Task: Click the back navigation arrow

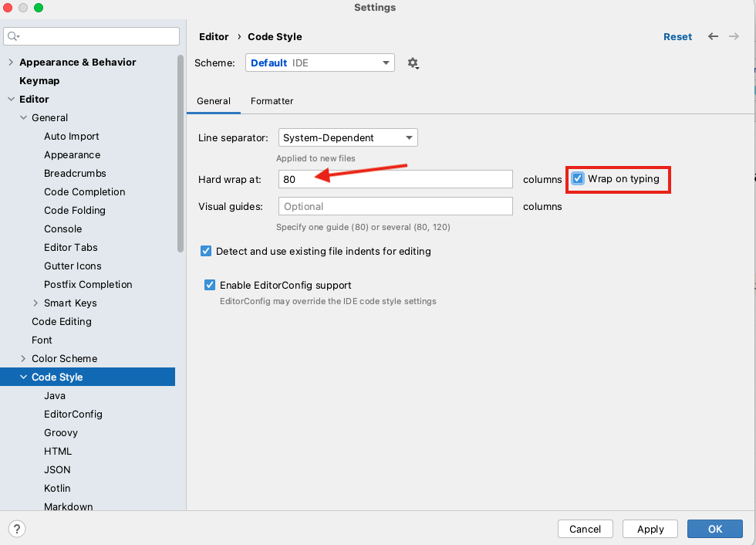Action: click(713, 36)
